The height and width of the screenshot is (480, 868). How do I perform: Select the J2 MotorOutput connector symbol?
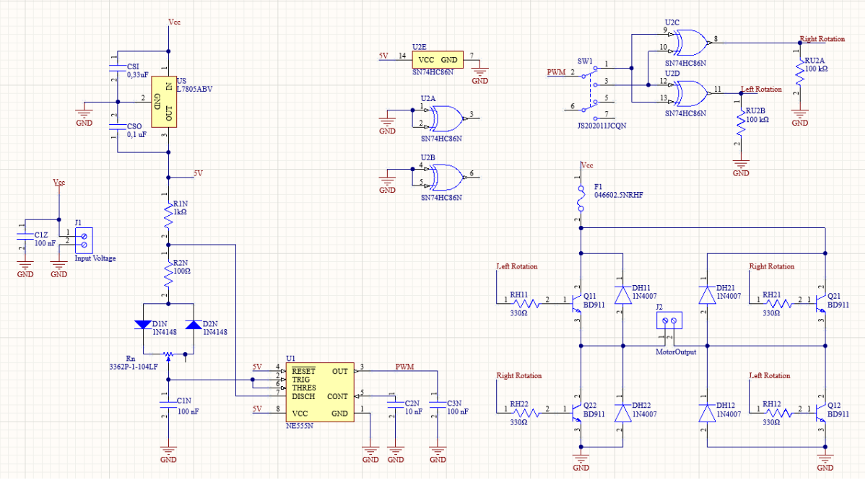click(669, 320)
